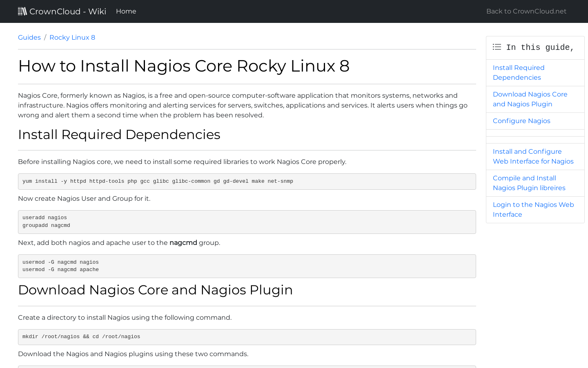Viewport: 588px width, 368px height.
Task: Click the bold "nagcmd" text in paragraph
Action: [x=183, y=242]
